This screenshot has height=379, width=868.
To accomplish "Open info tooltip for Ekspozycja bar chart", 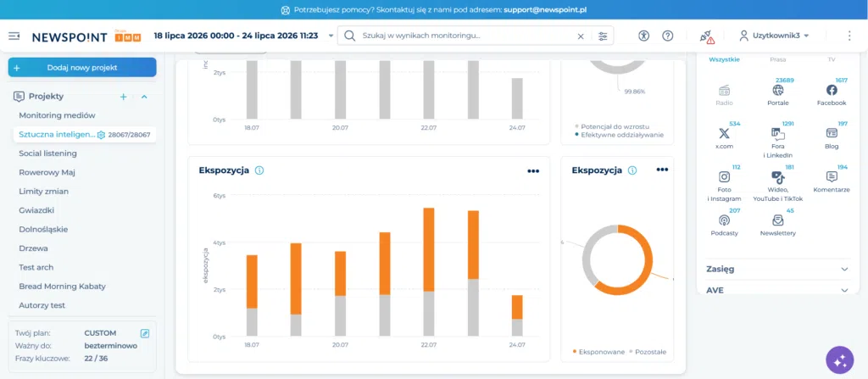I will point(259,170).
